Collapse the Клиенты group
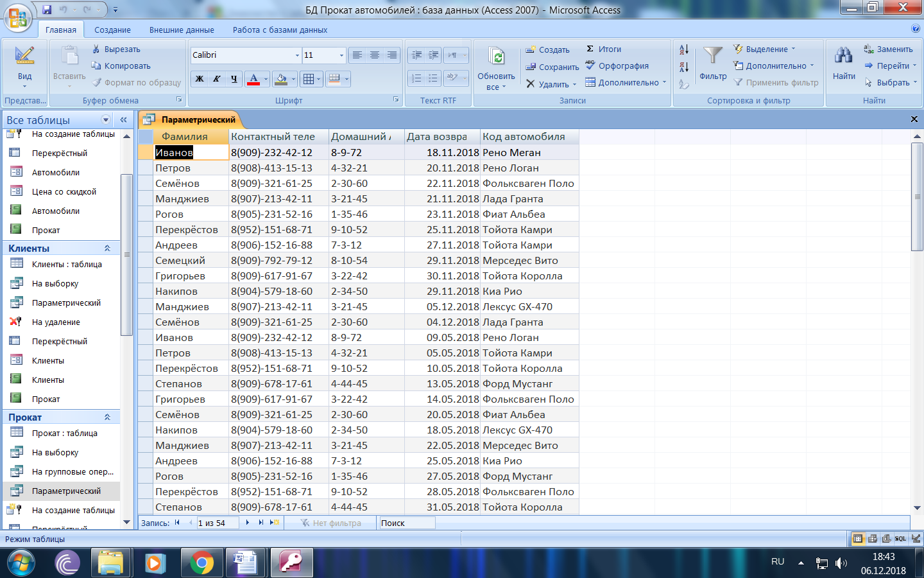The height and width of the screenshot is (578, 924). 107,249
